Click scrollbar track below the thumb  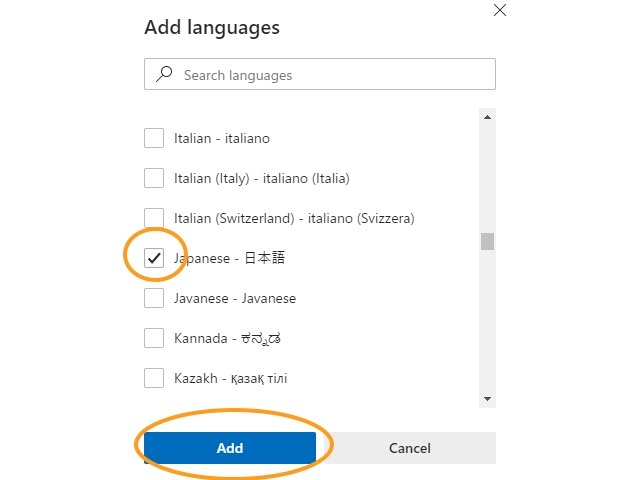[487, 320]
